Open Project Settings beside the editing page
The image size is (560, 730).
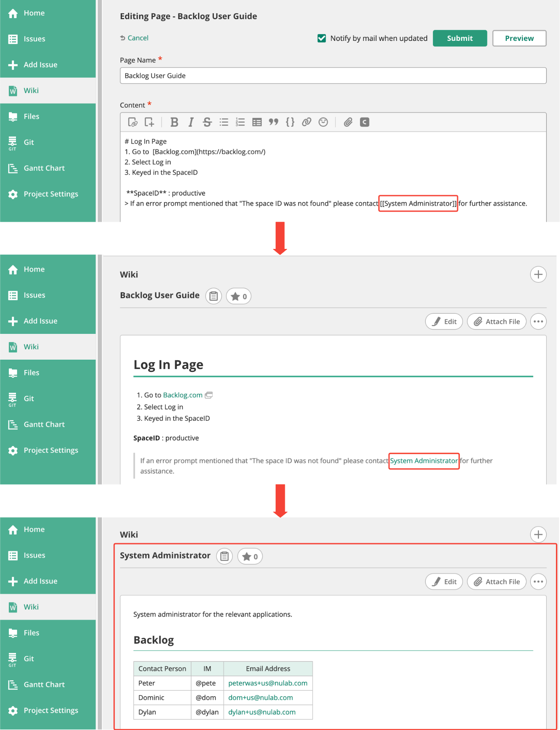tap(51, 194)
